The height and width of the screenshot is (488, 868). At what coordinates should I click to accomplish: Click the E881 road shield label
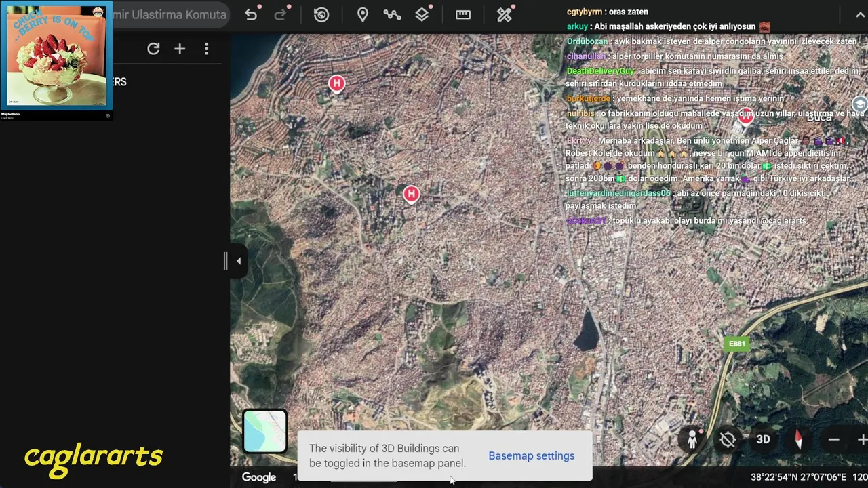tap(736, 344)
